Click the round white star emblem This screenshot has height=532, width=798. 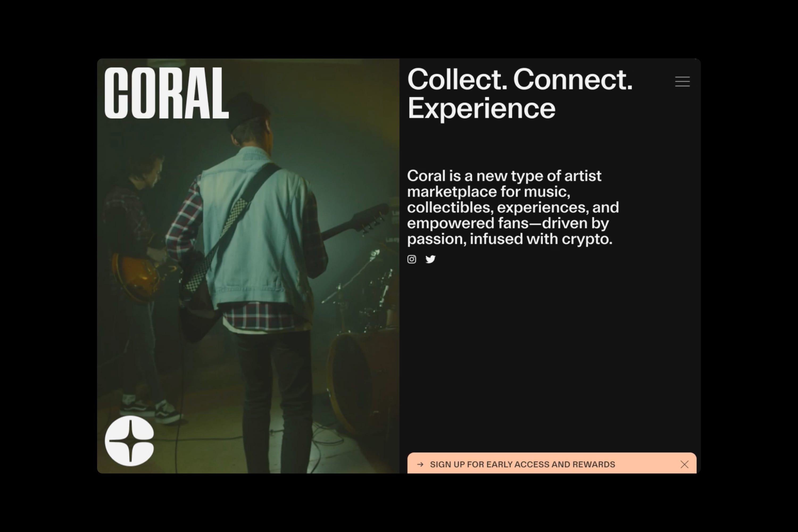click(x=129, y=441)
